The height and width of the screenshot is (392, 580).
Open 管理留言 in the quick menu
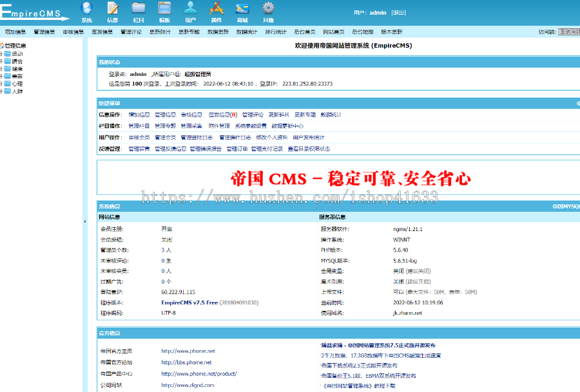click(139, 149)
